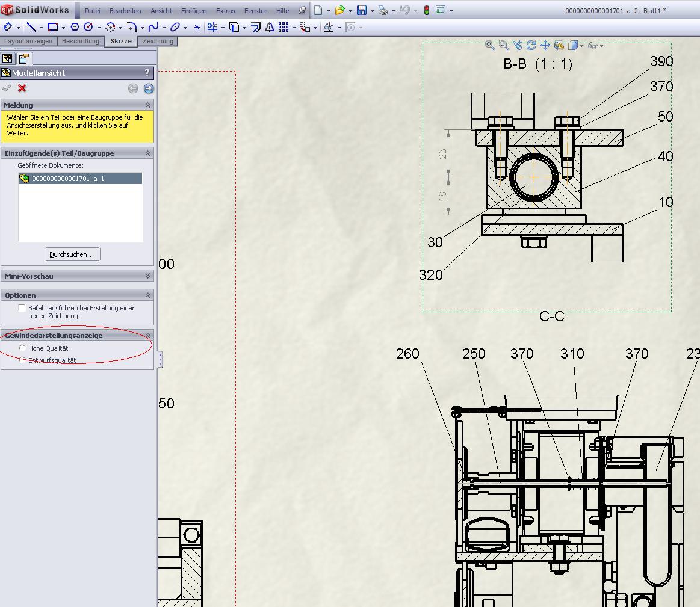Open Modellansicht help question mark

[147, 73]
